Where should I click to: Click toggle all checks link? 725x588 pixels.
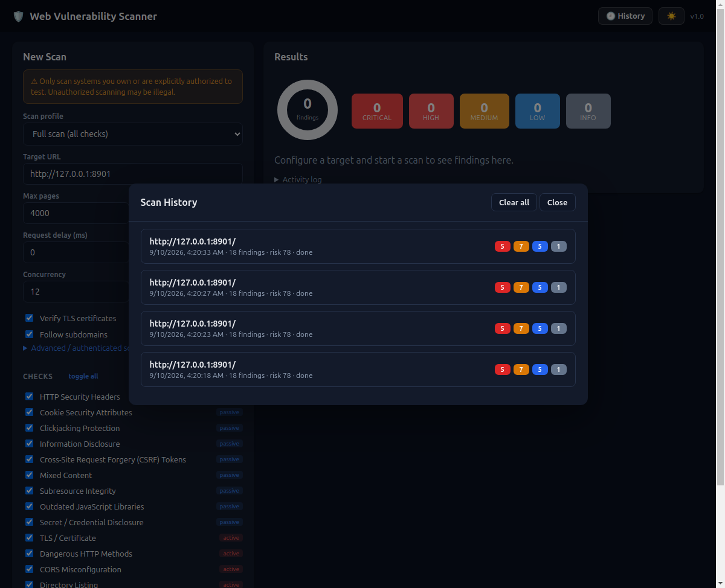click(x=83, y=376)
